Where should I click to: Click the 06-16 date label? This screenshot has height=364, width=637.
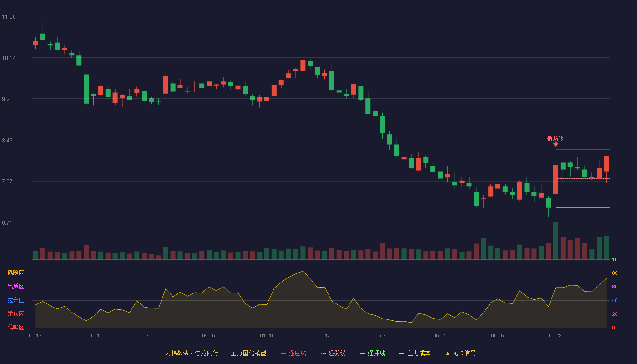pos(497,335)
